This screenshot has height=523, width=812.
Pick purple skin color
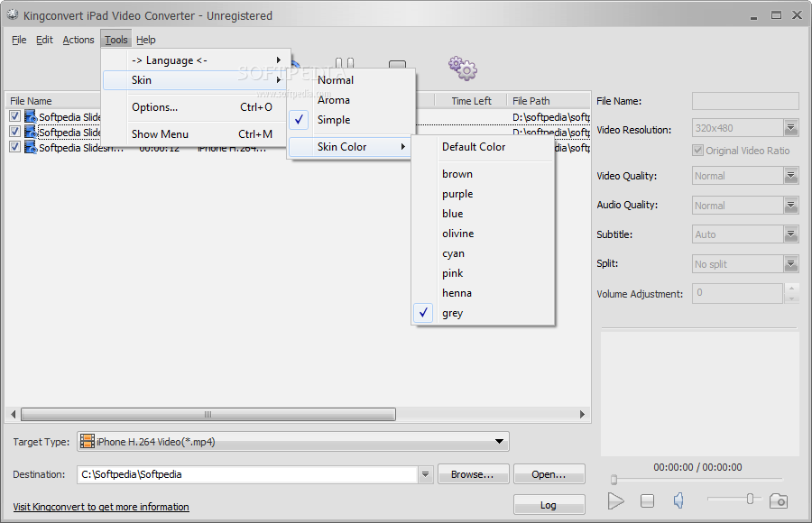(483, 194)
